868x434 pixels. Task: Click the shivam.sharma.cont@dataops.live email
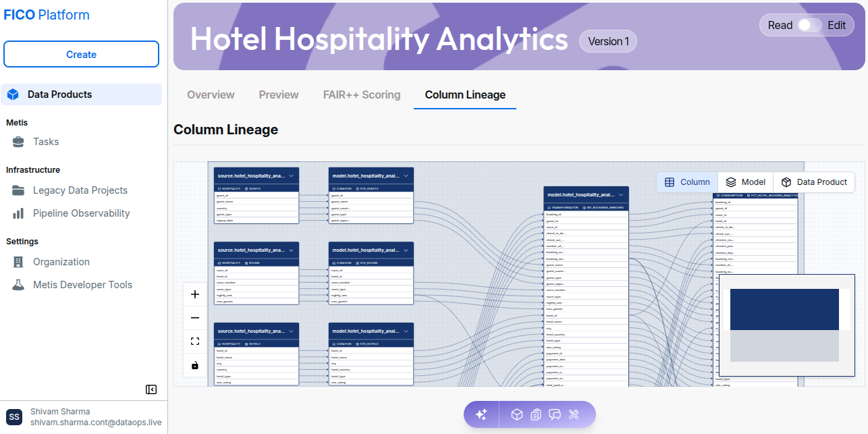tap(96, 423)
